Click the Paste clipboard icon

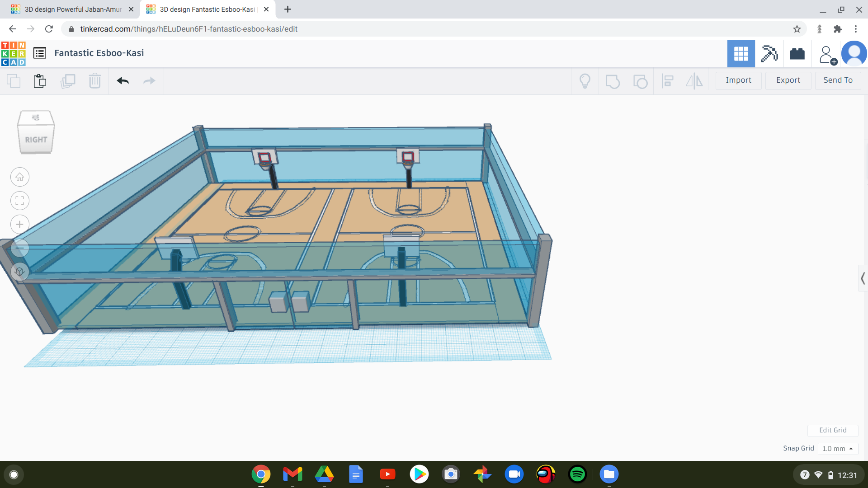click(x=40, y=81)
